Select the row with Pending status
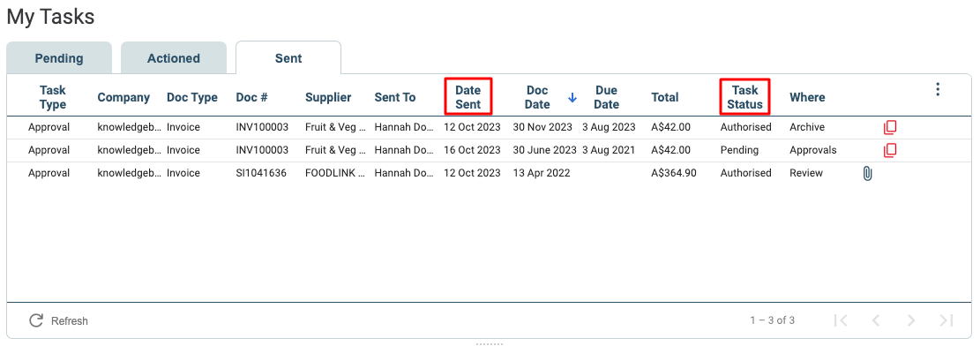Viewport: 980px width, 346px height. tap(490, 150)
